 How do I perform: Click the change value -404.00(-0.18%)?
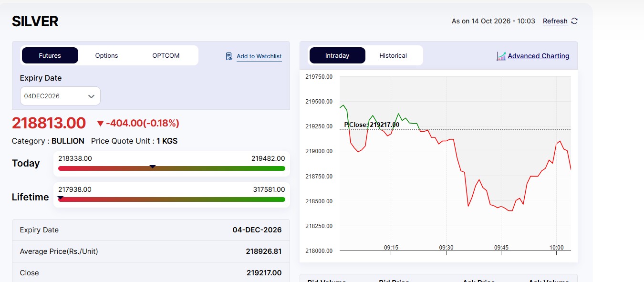143,123
